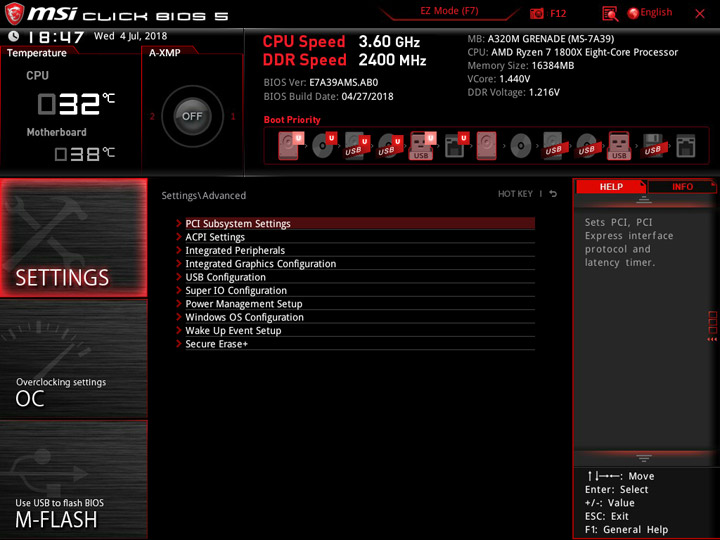Select the legacy CD/DVD boot device icon
720x540 pixels.
(x=521, y=146)
